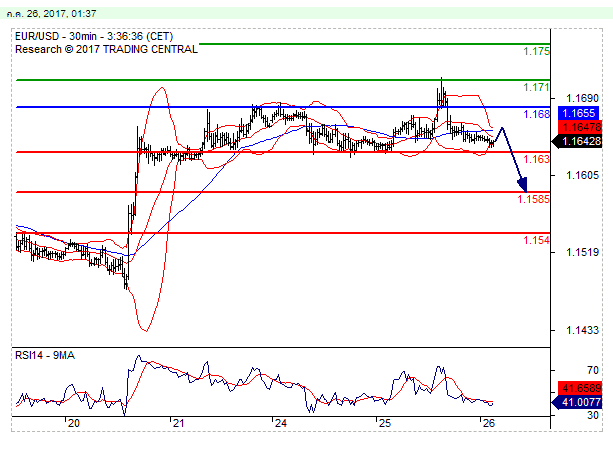This screenshot has height=453, width=613.
Task: Jump to date 25 on time axis
Action: (x=385, y=423)
